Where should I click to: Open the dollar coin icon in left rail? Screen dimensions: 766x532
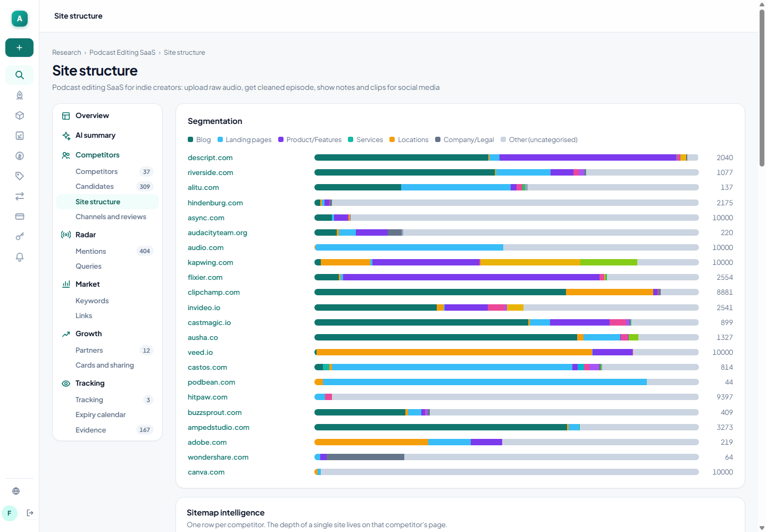point(20,156)
